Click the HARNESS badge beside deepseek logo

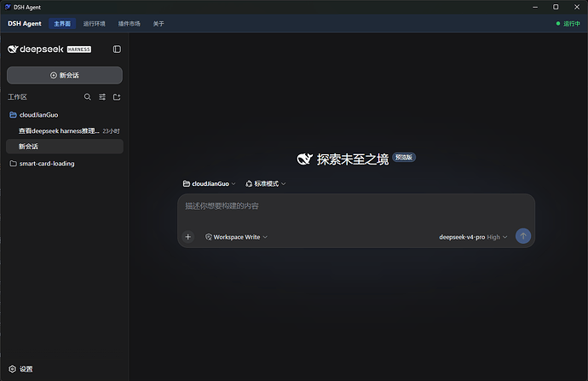click(x=79, y=49)
